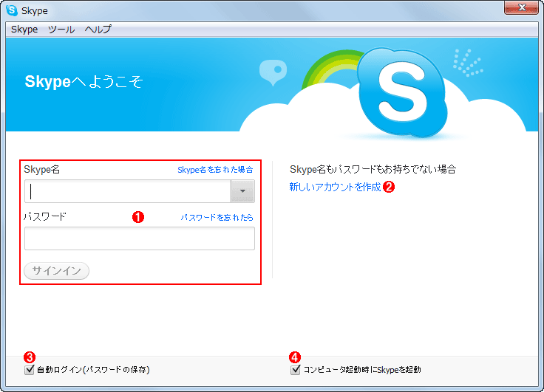Image resolution: width=544 pixels, height=392 pixels.
Task: Click the large Skype logo in banner
Action: click(402, 92)
